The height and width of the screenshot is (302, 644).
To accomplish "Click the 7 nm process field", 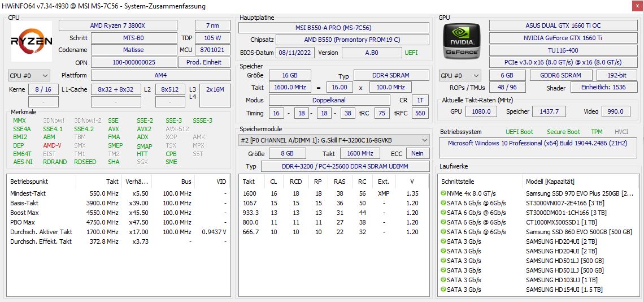I will pos(212,25).
